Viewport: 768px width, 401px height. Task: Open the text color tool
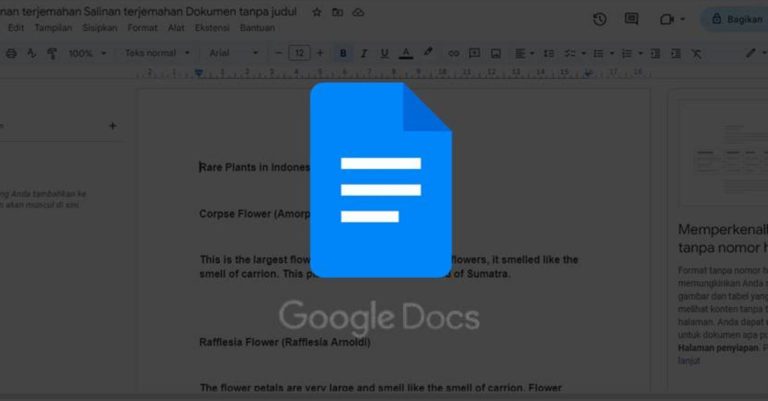click(406, 53)
